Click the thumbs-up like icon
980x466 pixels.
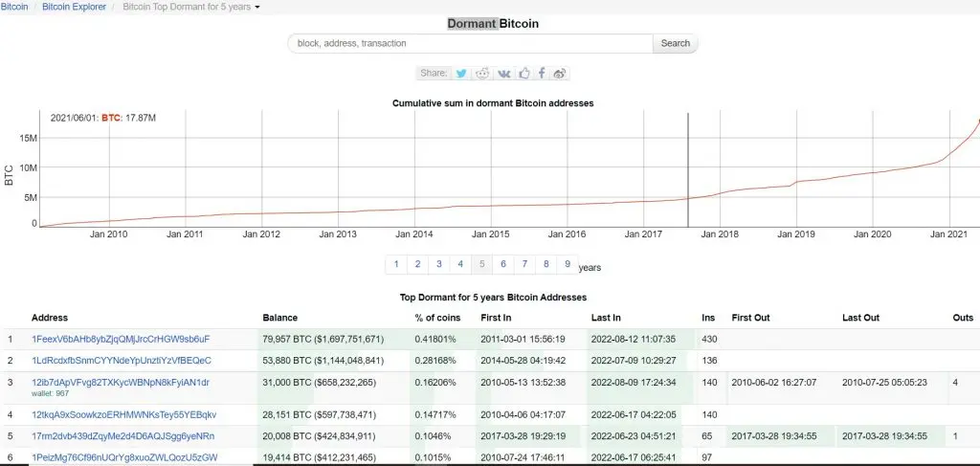(523, 73)
